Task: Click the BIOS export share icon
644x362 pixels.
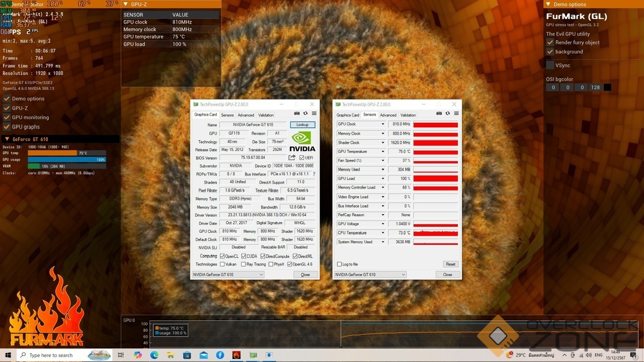Action: pos(292,158)
